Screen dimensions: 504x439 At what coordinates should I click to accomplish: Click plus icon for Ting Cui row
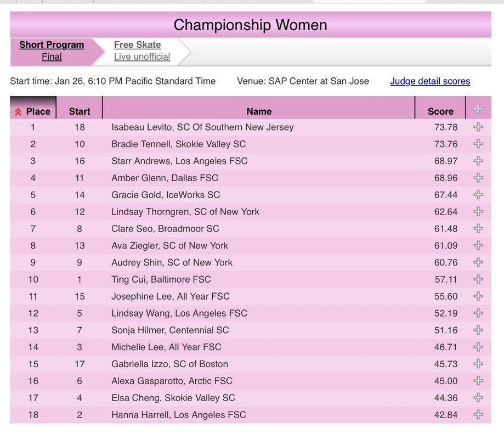(478, 279)
